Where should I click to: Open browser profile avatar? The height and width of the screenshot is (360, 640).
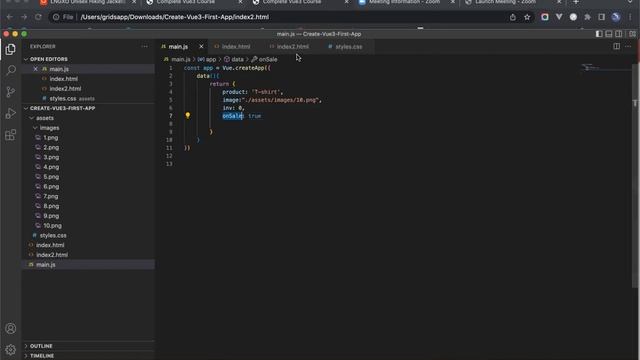[x=616, y=17]
